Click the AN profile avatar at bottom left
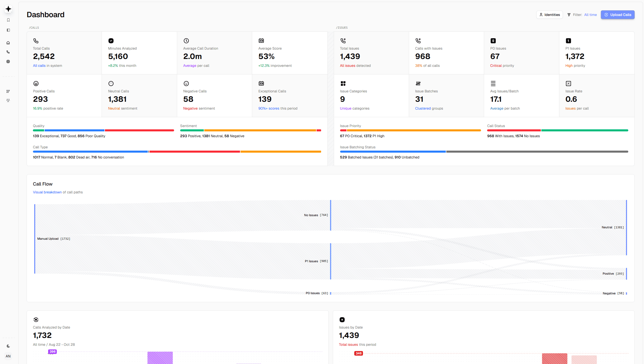This screenshot has width=644, height=364. point(8,356)
